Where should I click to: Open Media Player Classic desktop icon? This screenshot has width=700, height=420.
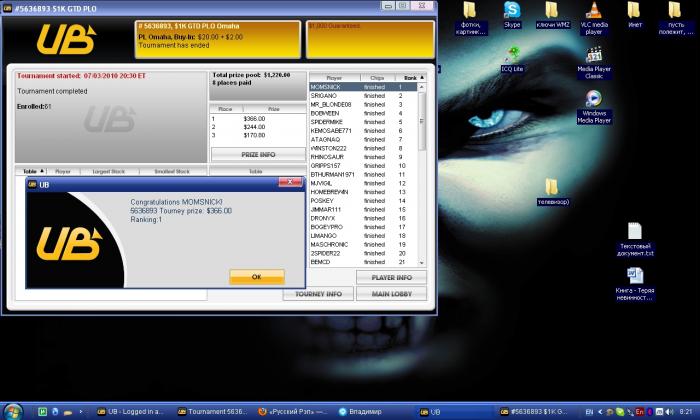point(594,62)
